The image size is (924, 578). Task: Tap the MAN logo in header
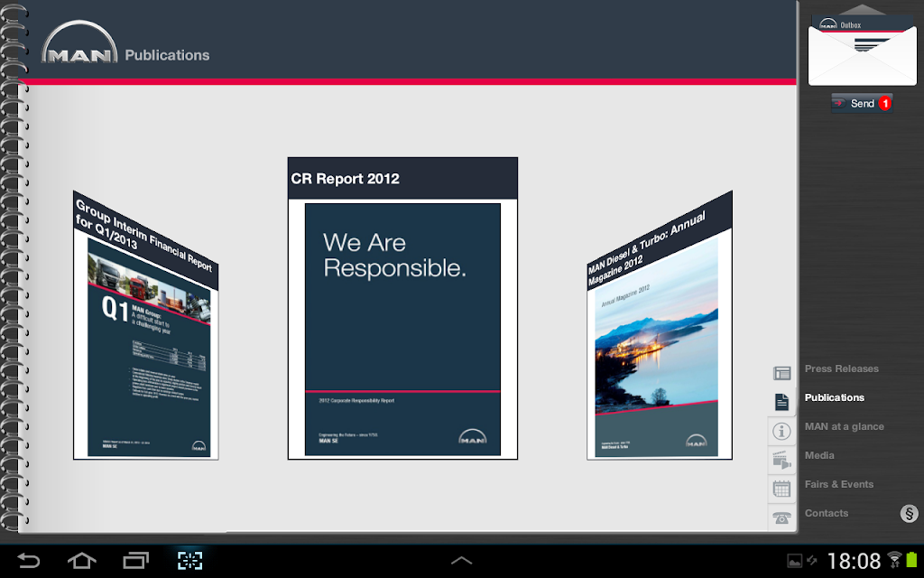(x=79, y=42)
